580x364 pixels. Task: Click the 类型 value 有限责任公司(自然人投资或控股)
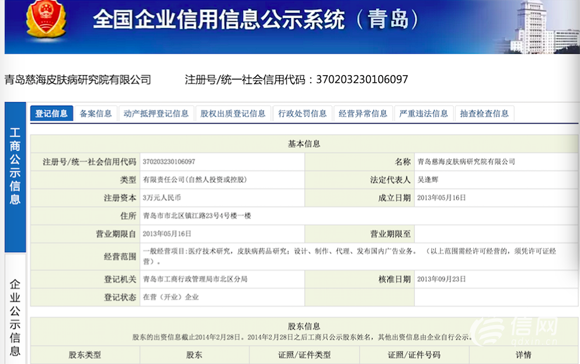coord(195,180)
